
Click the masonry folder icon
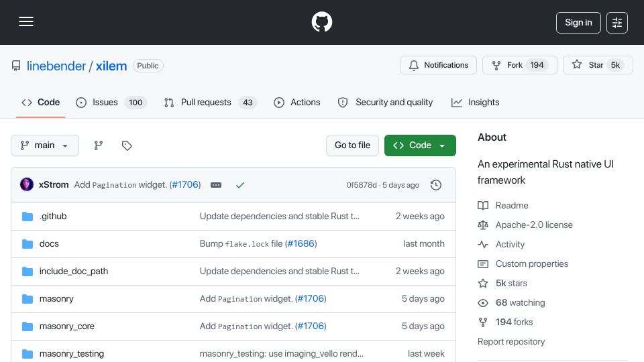(28, 299)
